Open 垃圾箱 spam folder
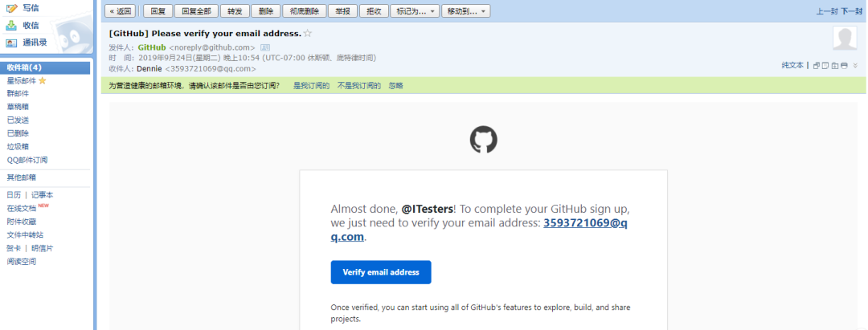The image size is (868, 330). [x=18, y=146]
